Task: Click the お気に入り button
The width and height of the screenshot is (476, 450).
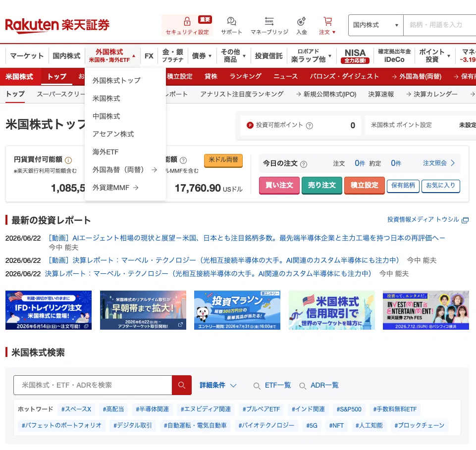Action: 441,186
